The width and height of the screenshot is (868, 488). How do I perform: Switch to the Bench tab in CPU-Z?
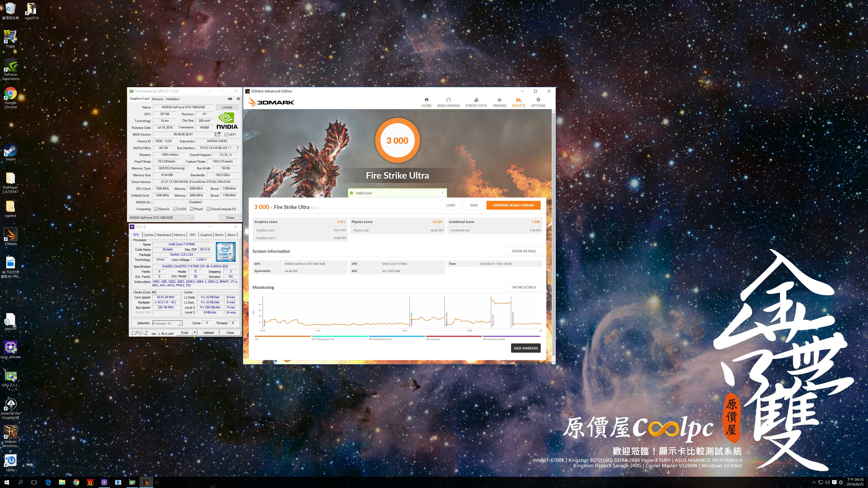click(x=219, y=235)
